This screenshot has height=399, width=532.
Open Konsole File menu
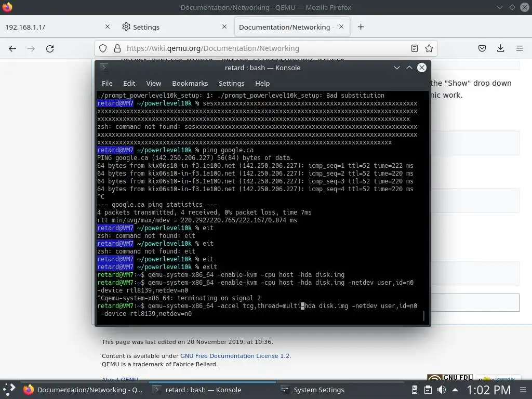point(107,84)
